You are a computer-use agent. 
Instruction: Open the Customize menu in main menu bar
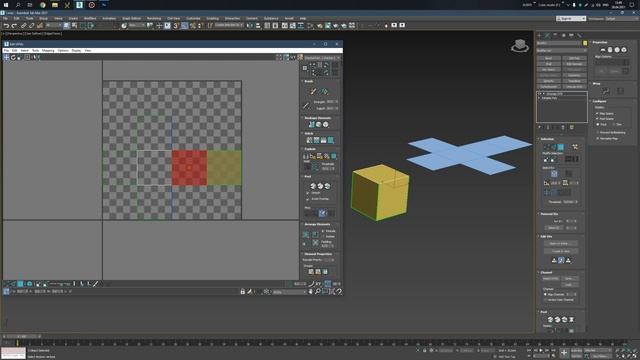(193, 18)
